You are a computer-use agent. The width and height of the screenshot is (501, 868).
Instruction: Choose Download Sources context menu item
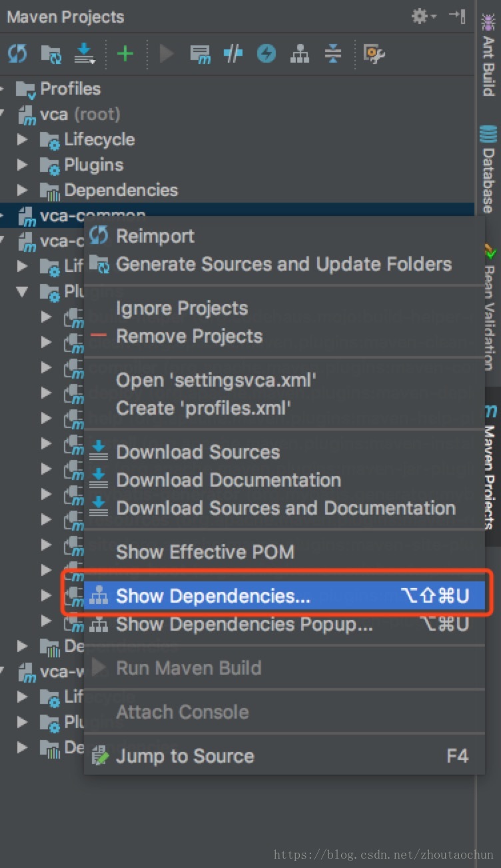coord(284,452)
